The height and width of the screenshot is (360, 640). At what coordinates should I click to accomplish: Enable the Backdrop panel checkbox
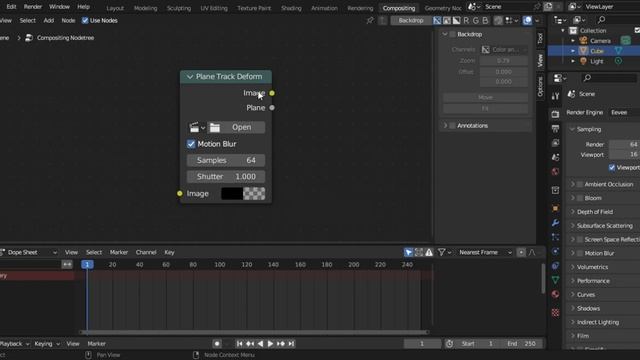pos(453,34)
